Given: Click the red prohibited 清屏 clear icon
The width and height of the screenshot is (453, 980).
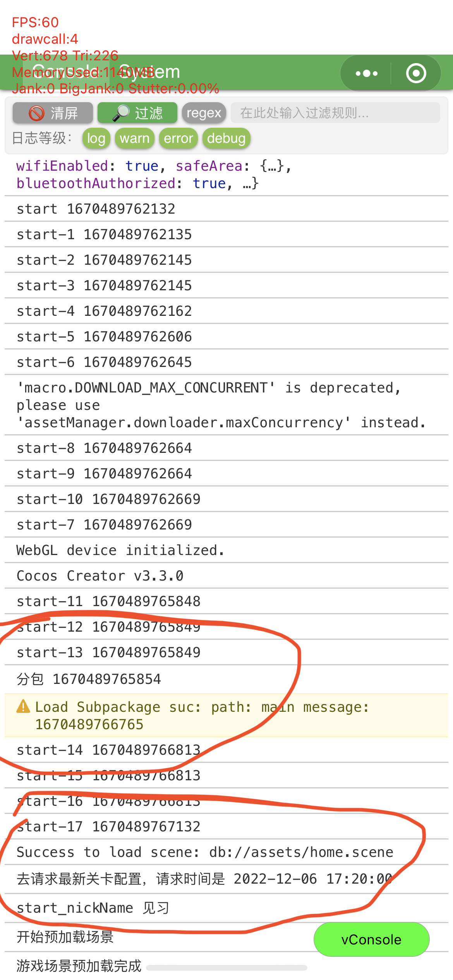Looking at the screenshot, I should tap(37, 113).
